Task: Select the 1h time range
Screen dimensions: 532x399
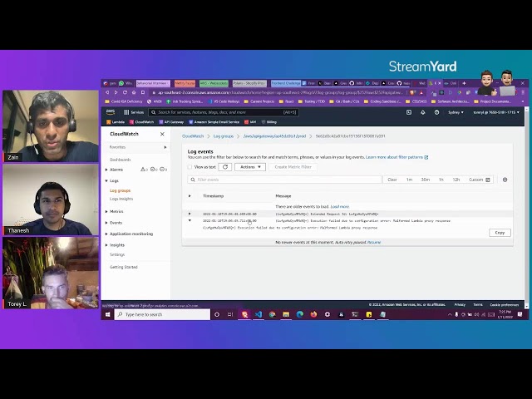Action: pos(441,180)
